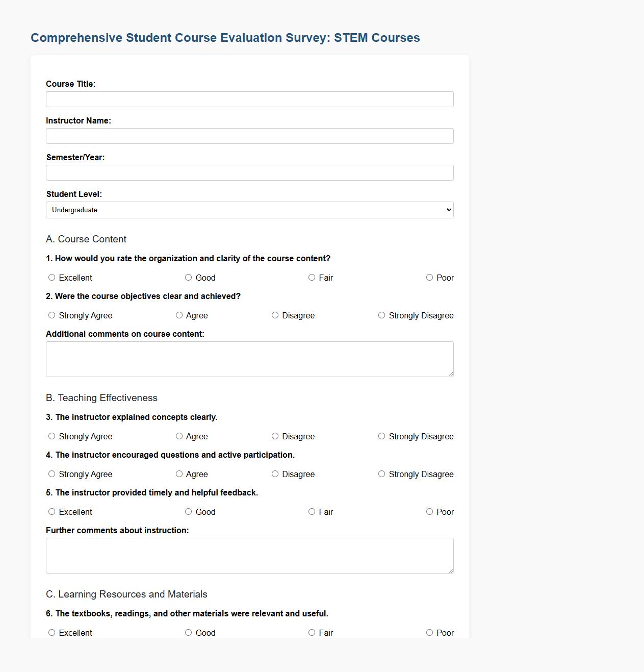Click the Instructor Name text box
Image resolution: width=644 pixels, height=672 pixels.
coord(249,136)
